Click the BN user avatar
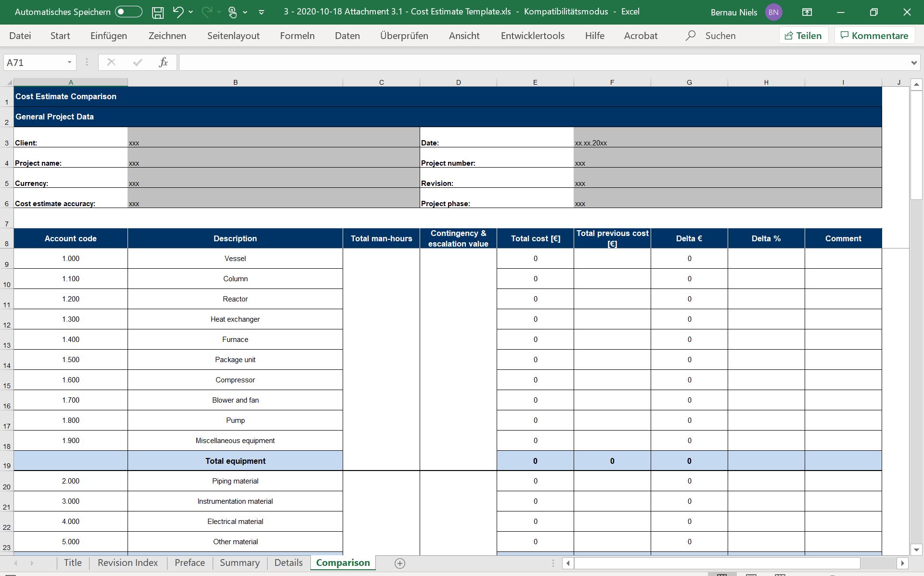The width and height of the screenshot is (924, 576). click(773, 13)
